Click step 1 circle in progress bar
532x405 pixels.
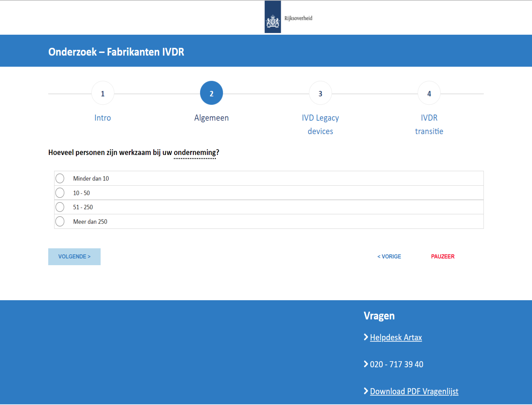pos(103,93)
